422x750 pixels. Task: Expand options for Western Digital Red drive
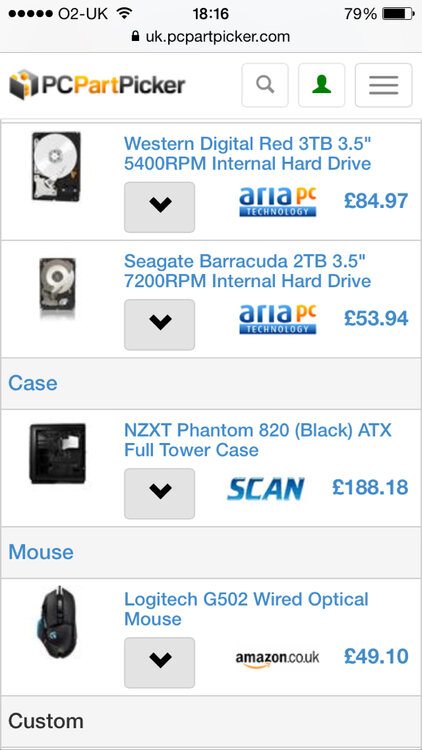[x=159, y=207]
